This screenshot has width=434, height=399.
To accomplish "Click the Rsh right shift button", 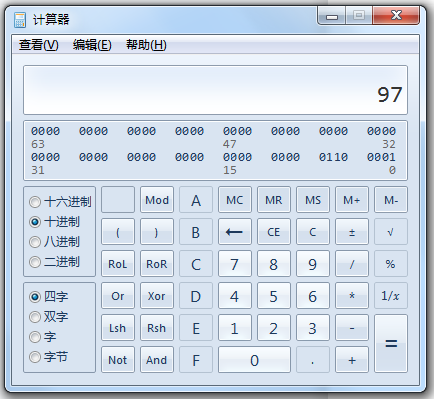I will click(157, 328).
